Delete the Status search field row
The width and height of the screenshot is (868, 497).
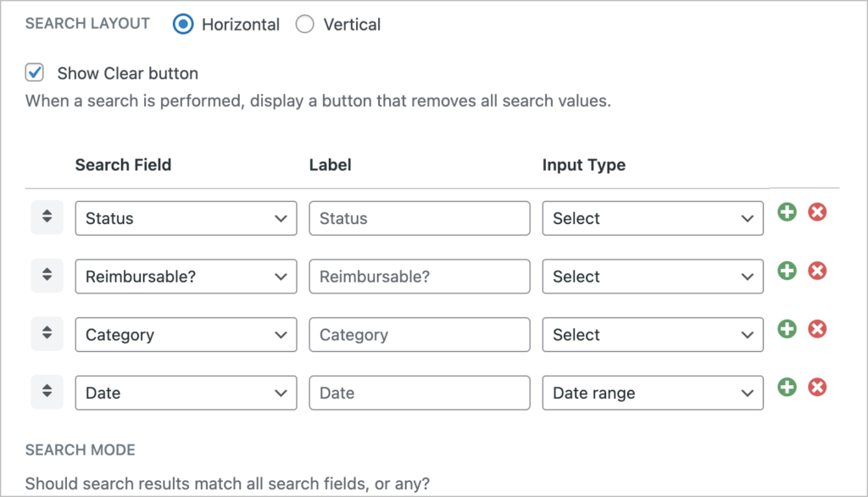[x=816, y=212]
